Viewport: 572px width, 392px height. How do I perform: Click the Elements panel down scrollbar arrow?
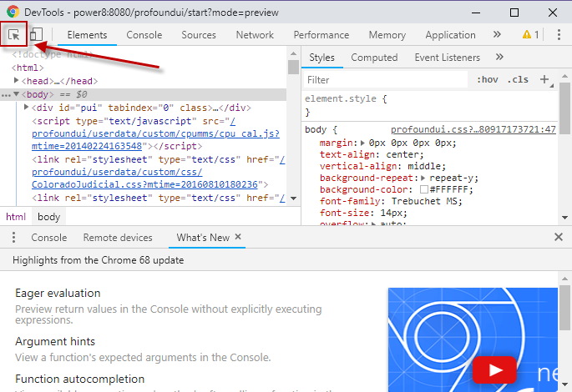293,199
